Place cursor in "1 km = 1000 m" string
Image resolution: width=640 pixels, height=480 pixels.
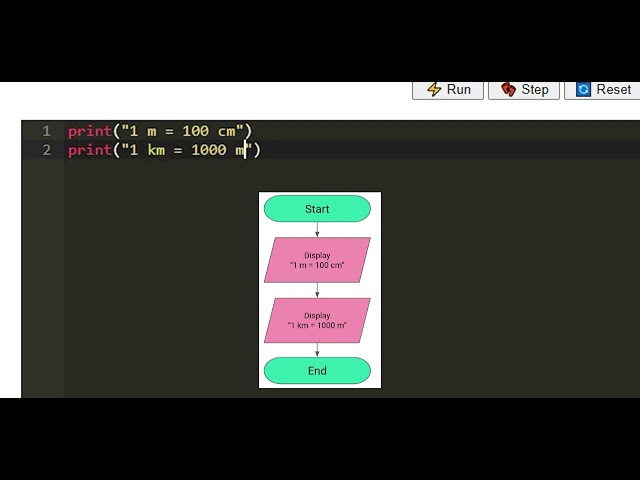187,150
